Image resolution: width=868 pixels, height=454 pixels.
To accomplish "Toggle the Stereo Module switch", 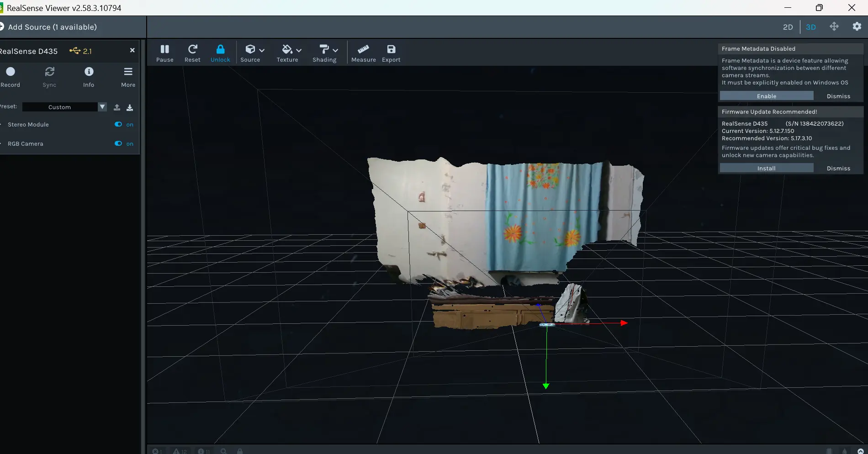I will tap(118, 124).
